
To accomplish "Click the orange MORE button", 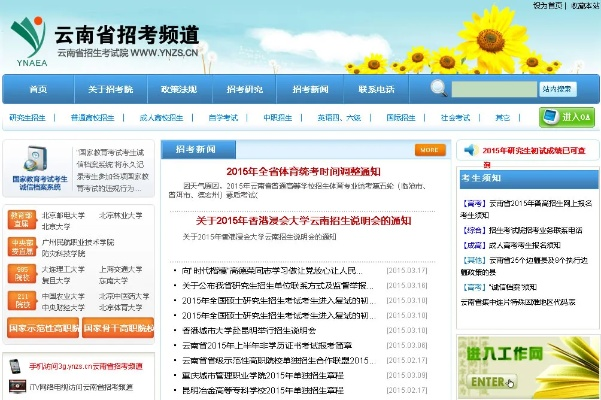I will (x=430, y=150).
